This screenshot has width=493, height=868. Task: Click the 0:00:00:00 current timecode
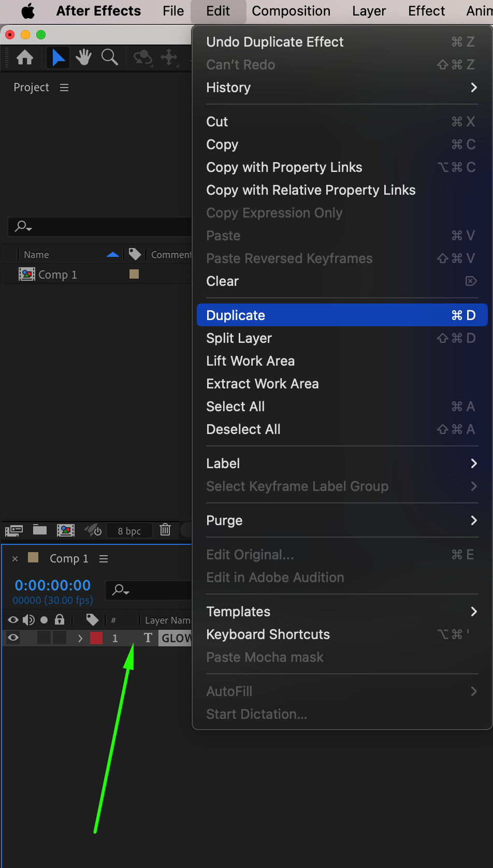[53, 585]
